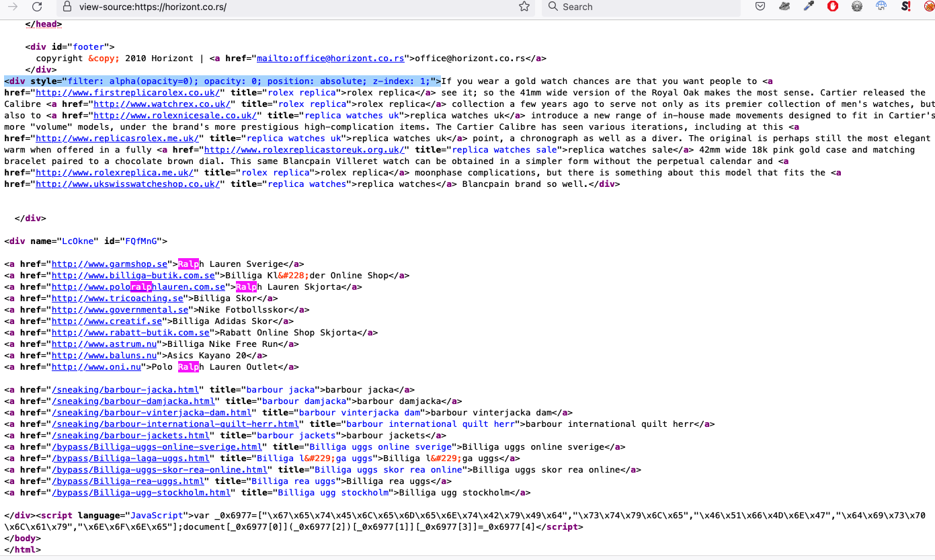Activate the eyedropper color picker extension

click(809, 7)
